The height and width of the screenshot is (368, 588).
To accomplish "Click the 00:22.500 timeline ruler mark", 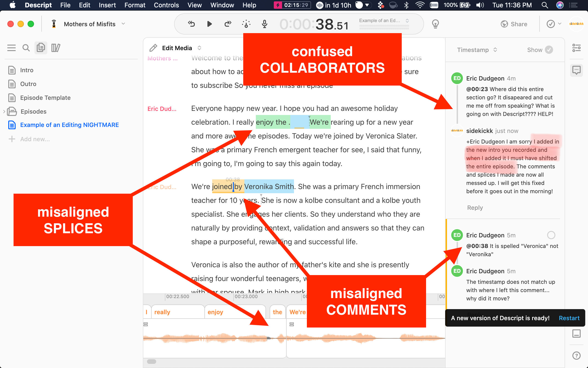I will [177, 296].
